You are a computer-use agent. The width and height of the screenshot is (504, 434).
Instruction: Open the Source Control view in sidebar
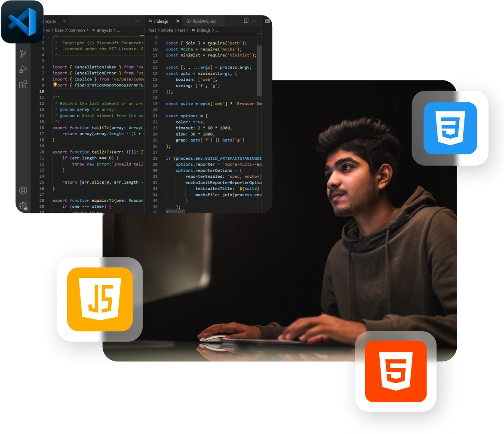click(x=24, y=53)
